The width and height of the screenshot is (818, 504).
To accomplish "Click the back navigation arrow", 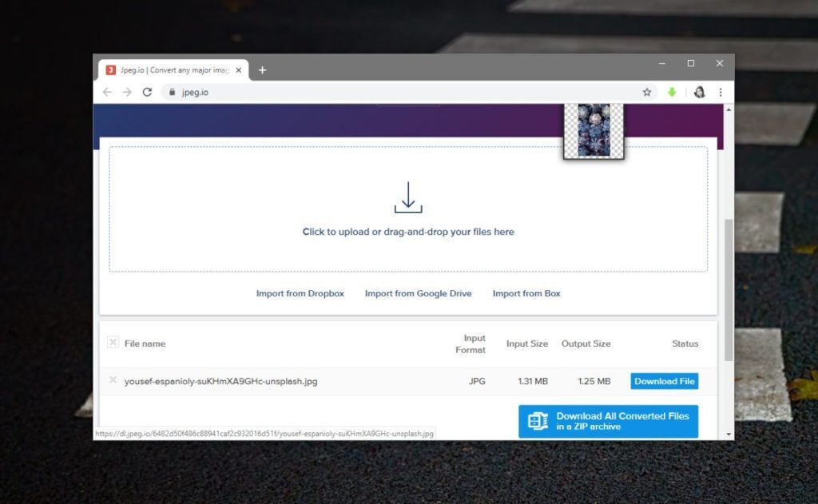I will 106,92.
